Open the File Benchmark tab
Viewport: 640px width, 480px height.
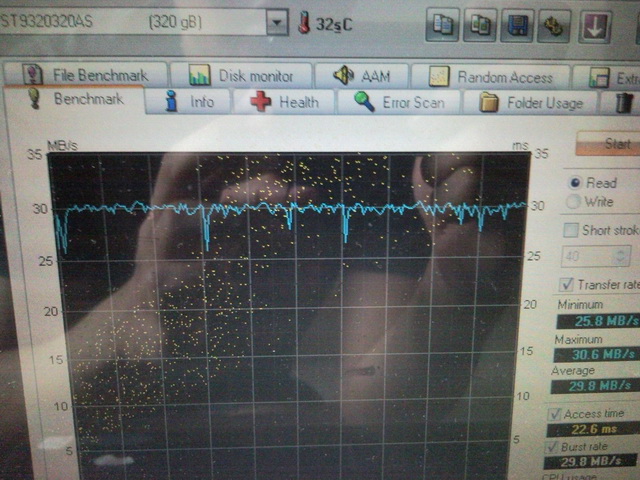pos(87,75)
